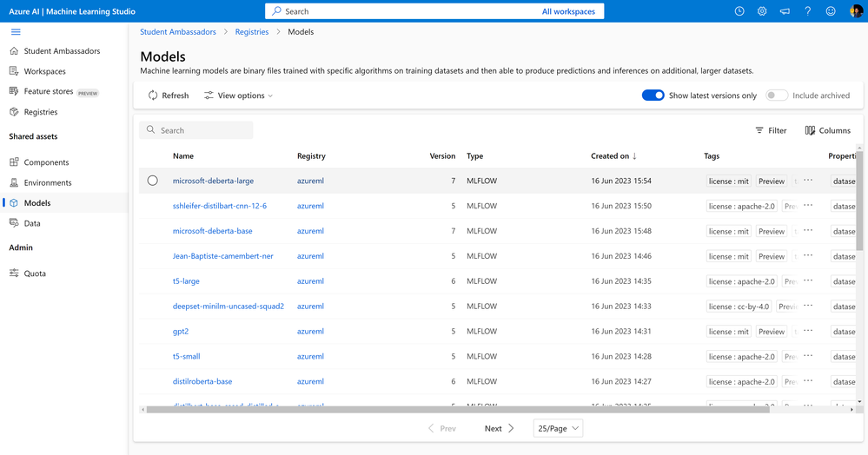This screenshot has height=455, width=868.
Task: Open settings gear in header
Action: point(762,11)
